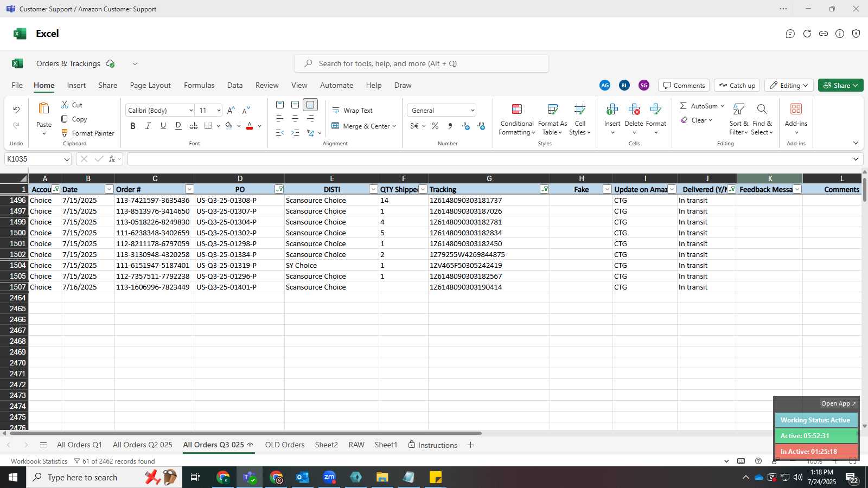Expand Merge & Center options arrow
The width and height of the screenshot is (868, 488).
394,126
